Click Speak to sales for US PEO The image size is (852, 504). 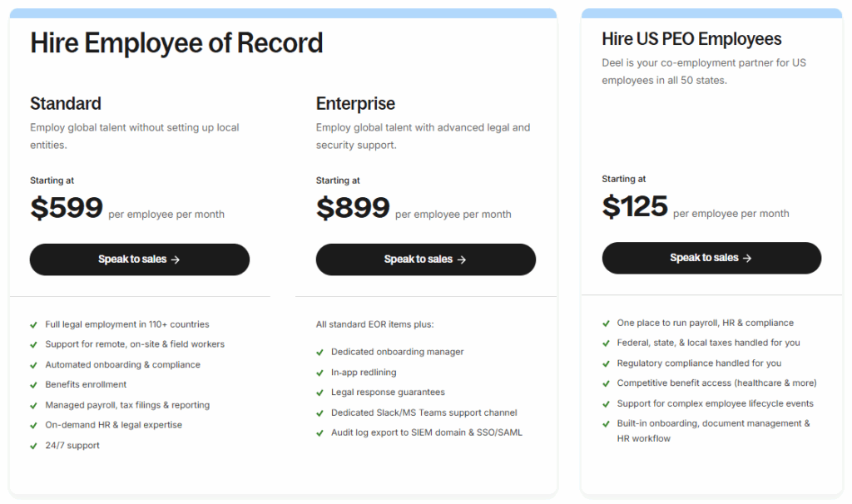click(x=711, y=258)
